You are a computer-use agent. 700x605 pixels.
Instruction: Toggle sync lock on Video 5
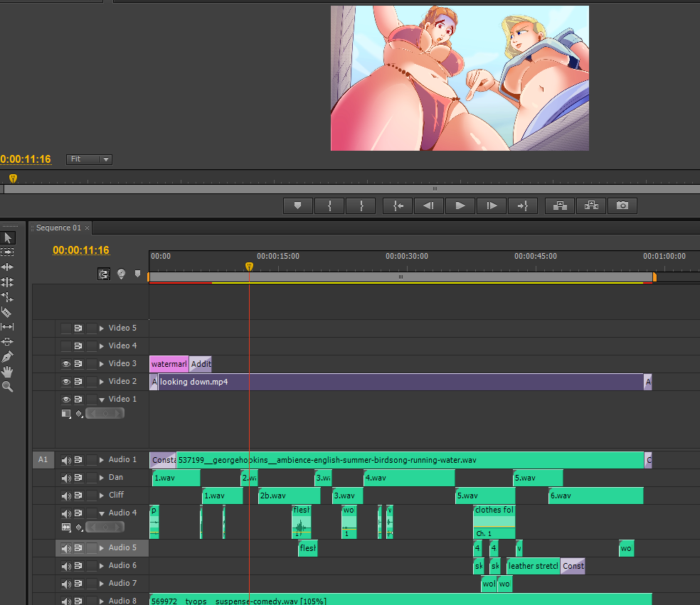(78, 328)
